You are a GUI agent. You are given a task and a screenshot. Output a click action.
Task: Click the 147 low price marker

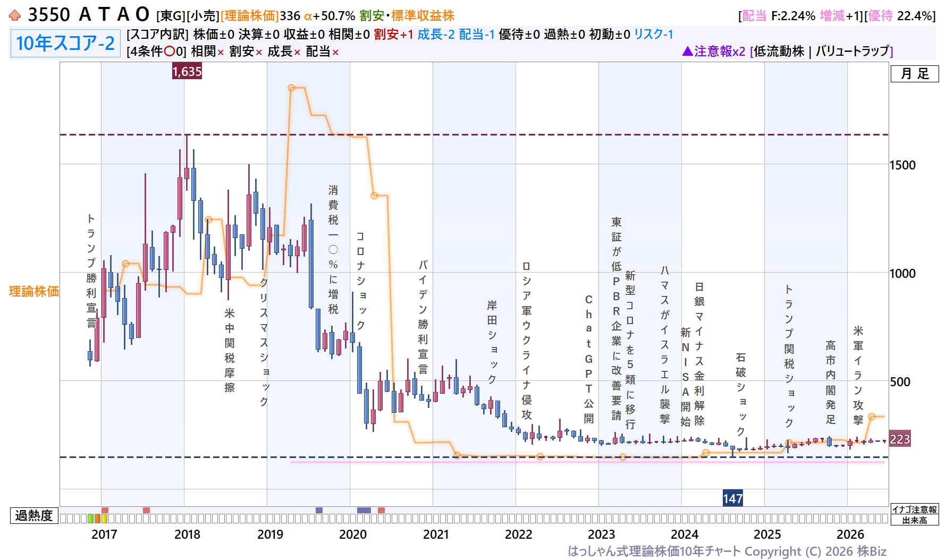tap(732, 498)
